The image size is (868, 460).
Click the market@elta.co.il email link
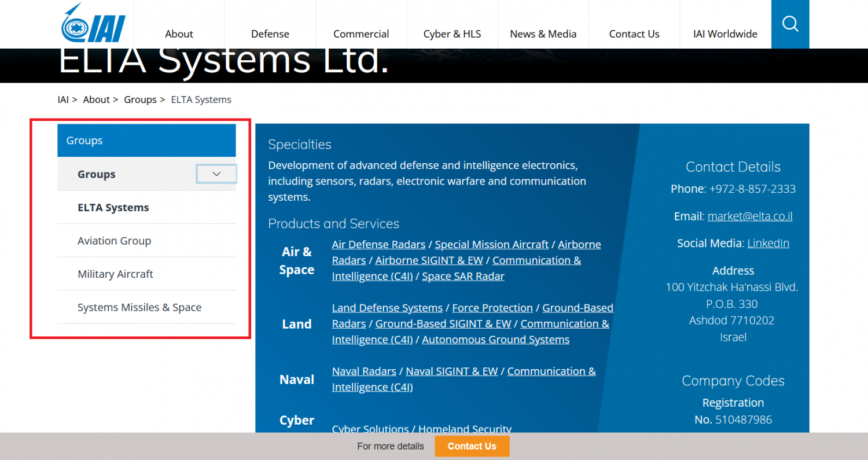click(750, 216)
